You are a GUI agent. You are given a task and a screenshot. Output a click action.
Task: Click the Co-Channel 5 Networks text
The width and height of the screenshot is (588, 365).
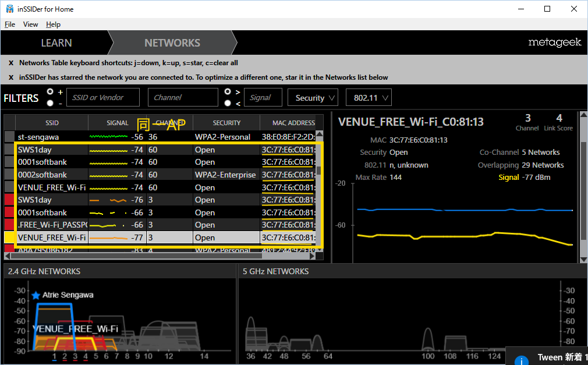tap(519, 153)
